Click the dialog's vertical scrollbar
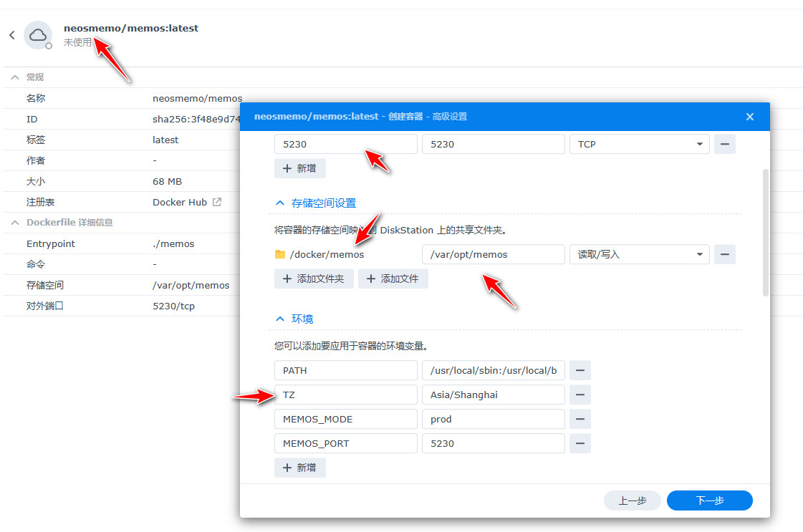 tap(766, 233)
